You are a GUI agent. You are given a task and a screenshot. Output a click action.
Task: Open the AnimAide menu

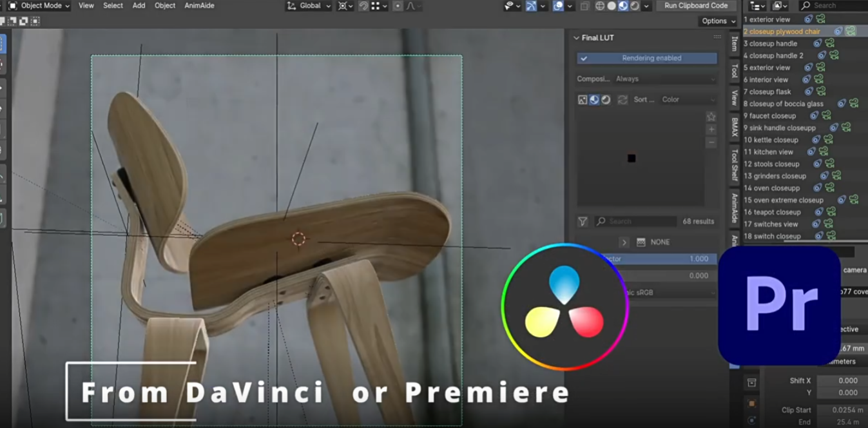(199, 6)
